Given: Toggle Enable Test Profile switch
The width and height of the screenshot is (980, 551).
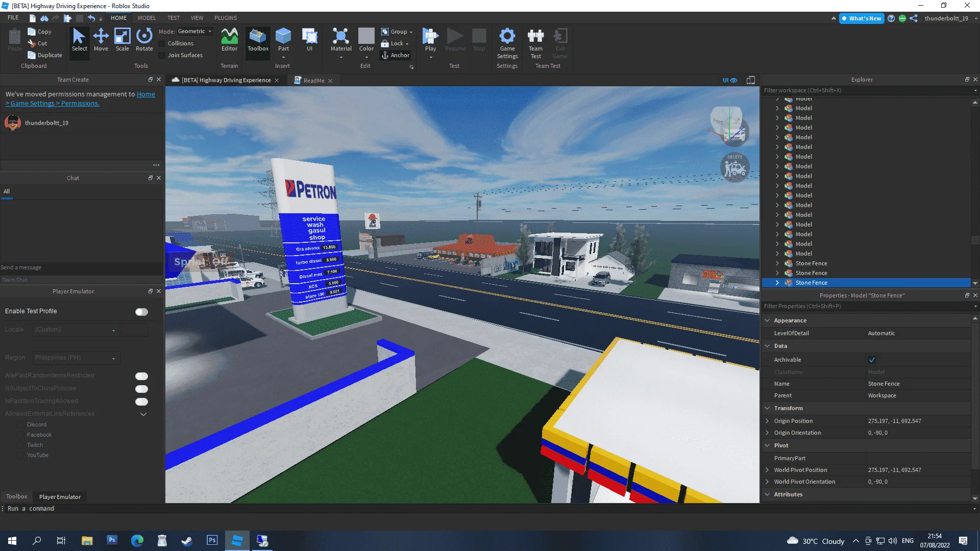Looking at the screenshot, I should 141,312.
